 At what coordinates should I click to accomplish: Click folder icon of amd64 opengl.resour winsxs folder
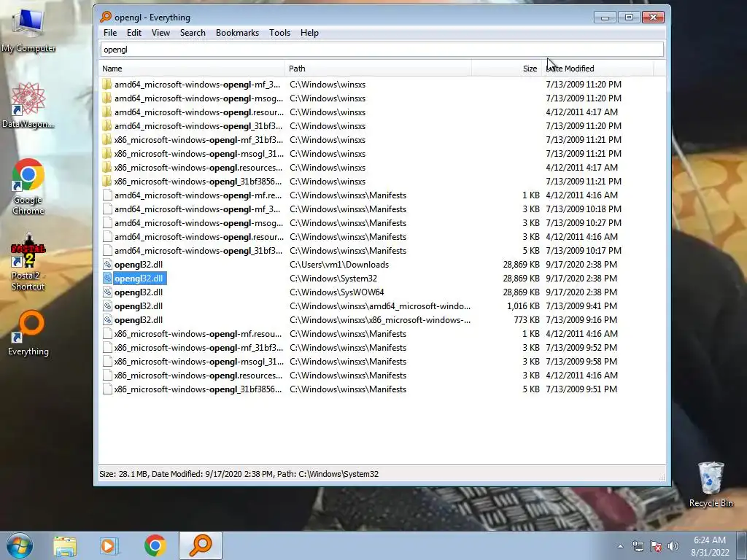click(x=107, y=112)
